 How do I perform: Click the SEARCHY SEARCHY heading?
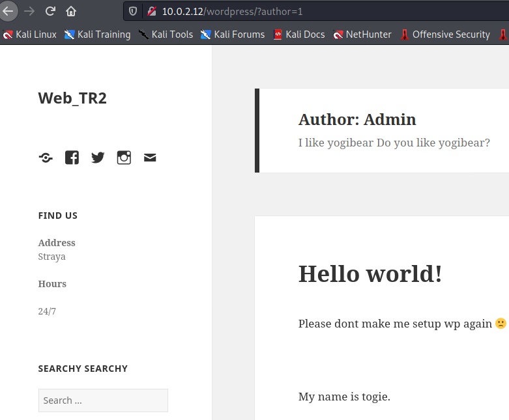[x=83, y=369]
